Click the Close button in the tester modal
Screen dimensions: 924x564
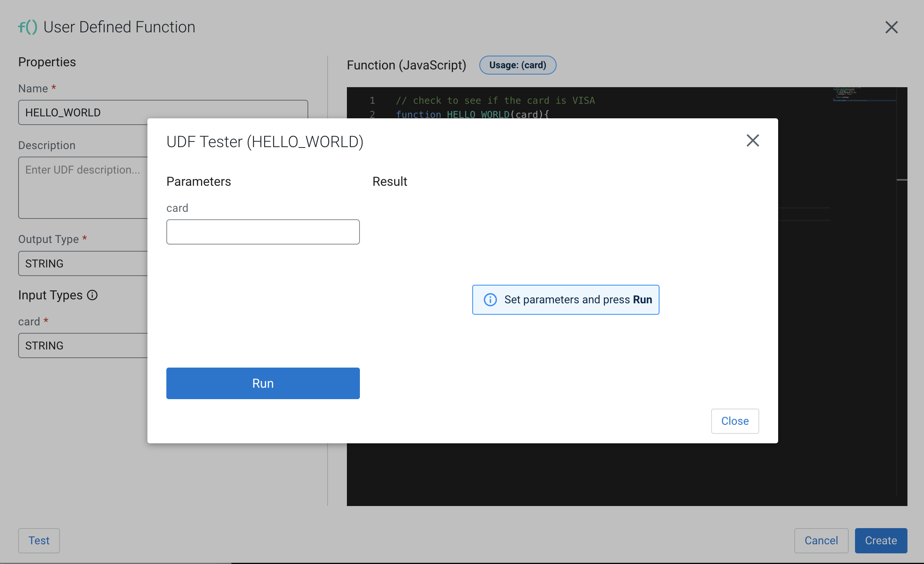coord(734,421)
